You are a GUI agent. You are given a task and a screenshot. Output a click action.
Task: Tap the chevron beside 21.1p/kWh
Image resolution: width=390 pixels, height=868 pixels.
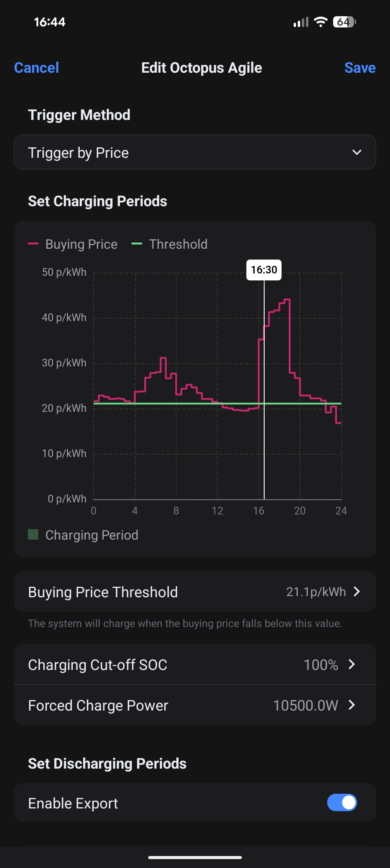pyautogui.click(x=357, y=592)
